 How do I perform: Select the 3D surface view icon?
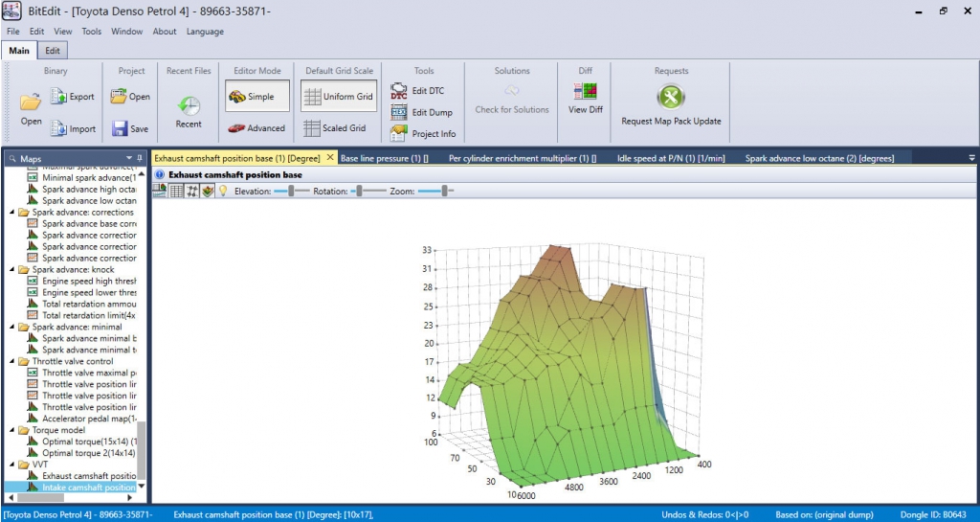pyautogui.click(x=208, y=191)
